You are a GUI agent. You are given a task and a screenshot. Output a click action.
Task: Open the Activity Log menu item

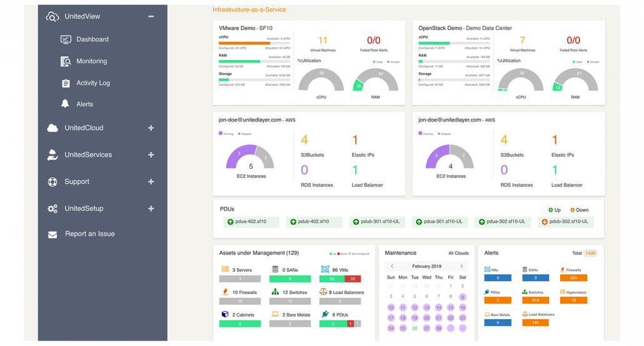pyautogui.click(x=93, y=83)
